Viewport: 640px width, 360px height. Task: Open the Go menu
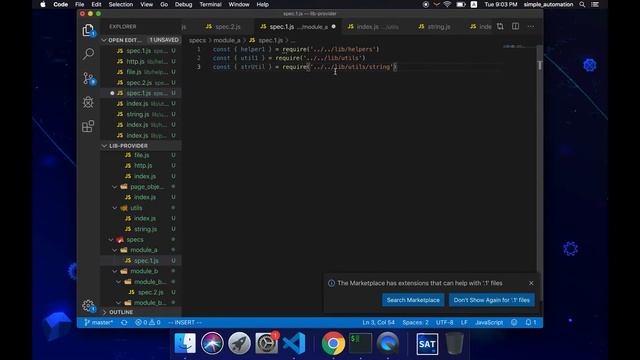click(x=164, y=4)
